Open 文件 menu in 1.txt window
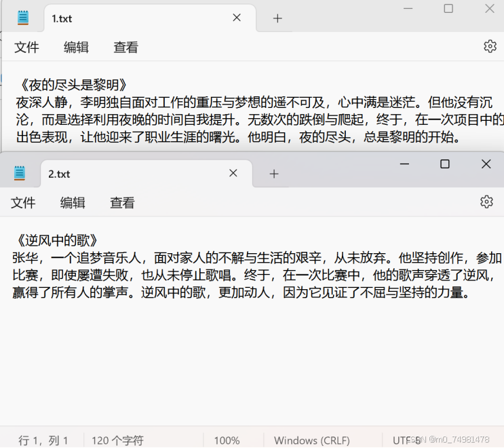The image size is (504, 448). point(26,48)
